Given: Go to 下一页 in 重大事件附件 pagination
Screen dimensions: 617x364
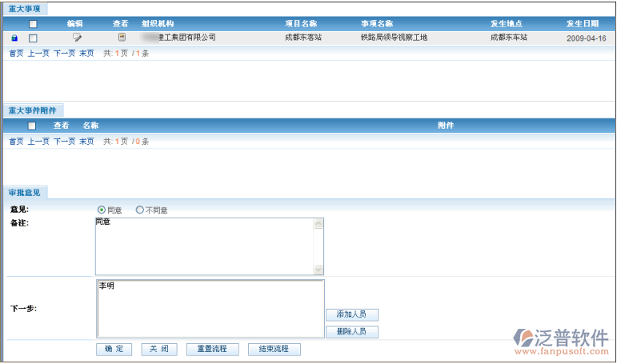Looking at the screenshot, I should 64,142.
